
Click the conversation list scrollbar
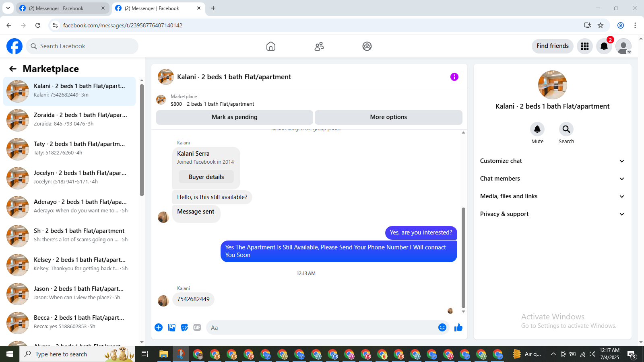coord(142,140)
